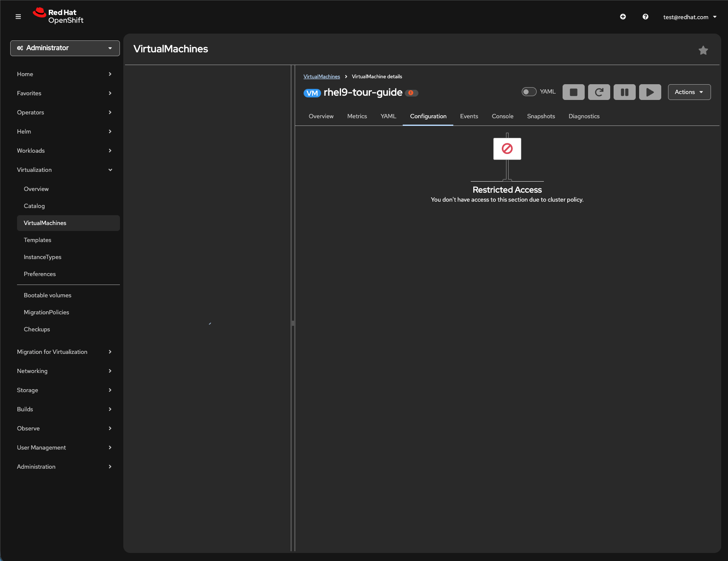Expand the User Management section
Image resolution: width=728 pixels, height=561 pixels.
tap(65, 447)
